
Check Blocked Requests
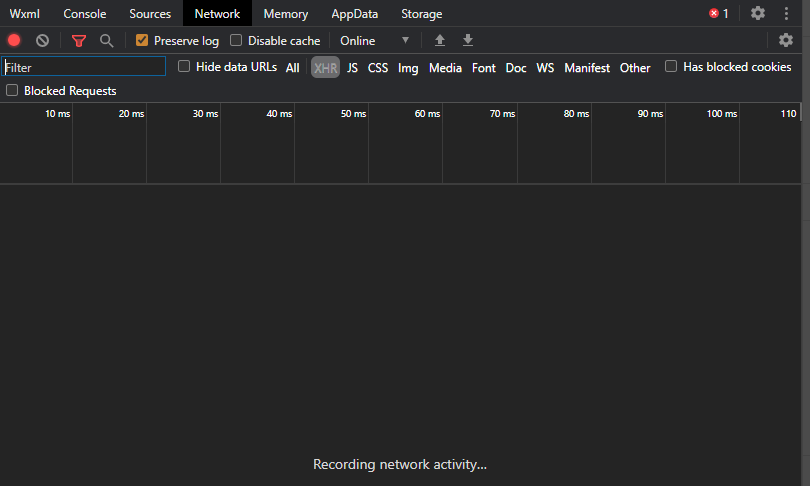tap(12, 90)
